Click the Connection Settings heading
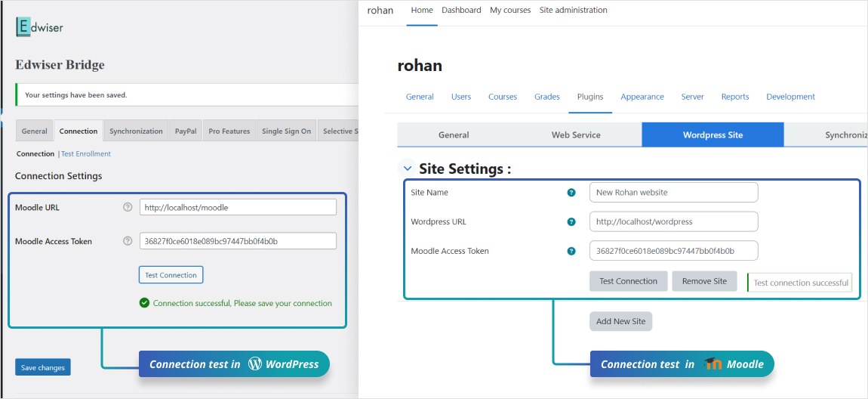Image resolution: width=868 pixels, height=399 pixels. 59,175
